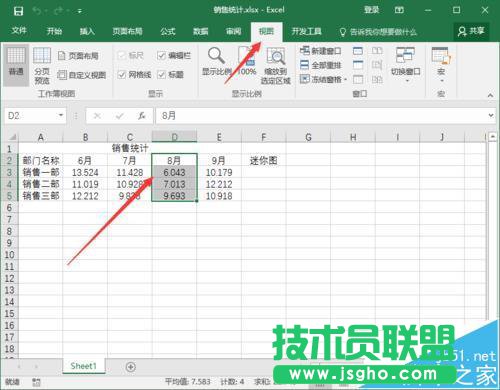Add a new sheet with plus button
The image size is (500, 390).
coord(131,367)
